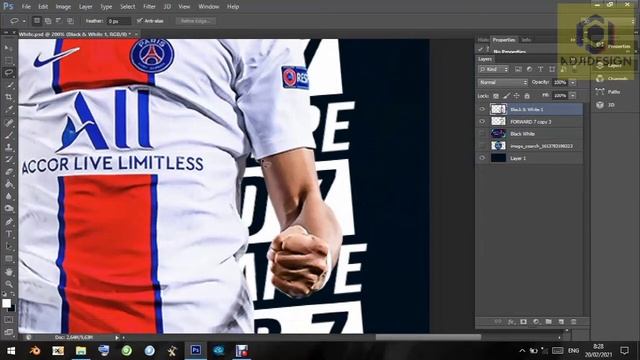Select the Rectangle shape tool
Screen dimensions: 640x360
pos(9,259)
